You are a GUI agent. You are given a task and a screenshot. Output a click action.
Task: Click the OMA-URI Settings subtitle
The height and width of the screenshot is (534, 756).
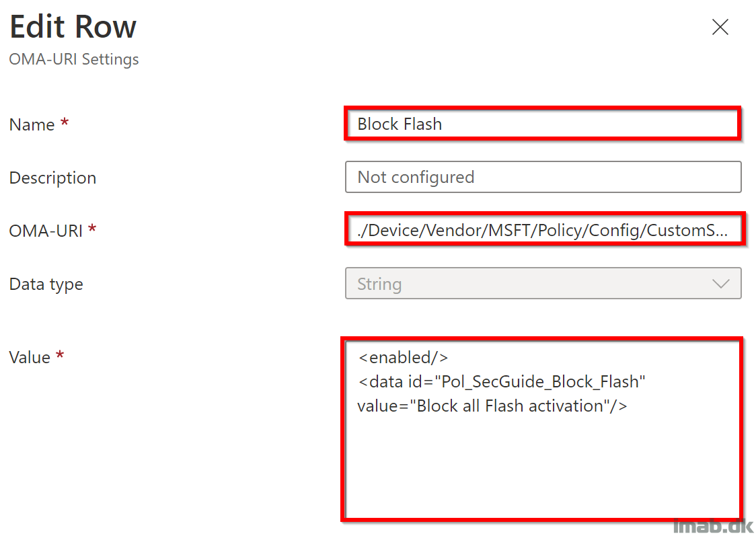pos(74,59)
